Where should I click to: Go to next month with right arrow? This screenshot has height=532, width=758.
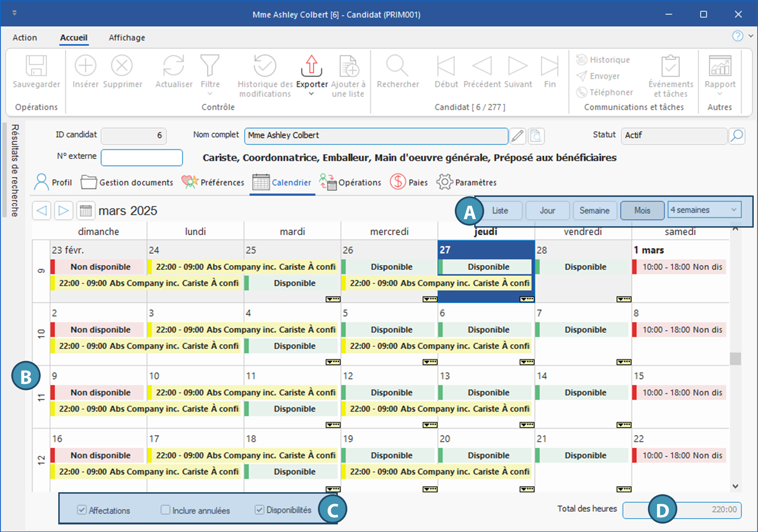63,211
